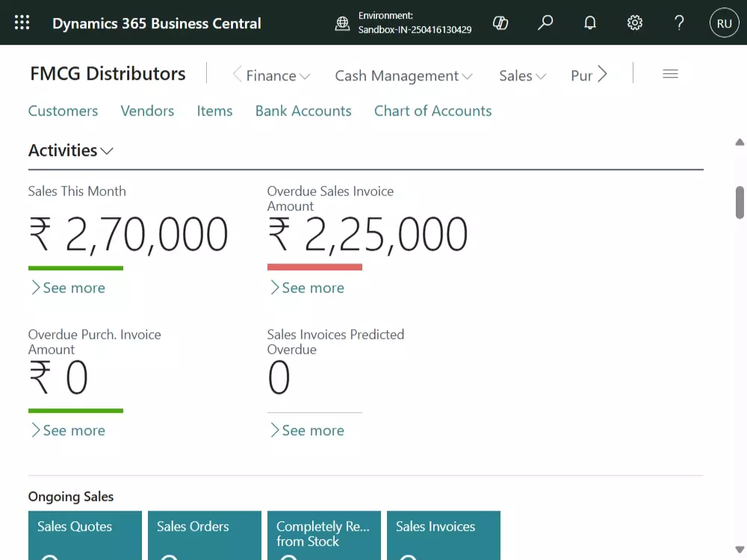The height and width of the screenshot is (560, 747).
Task: Open the partially visible Pur menu
Action: point(582,75)
